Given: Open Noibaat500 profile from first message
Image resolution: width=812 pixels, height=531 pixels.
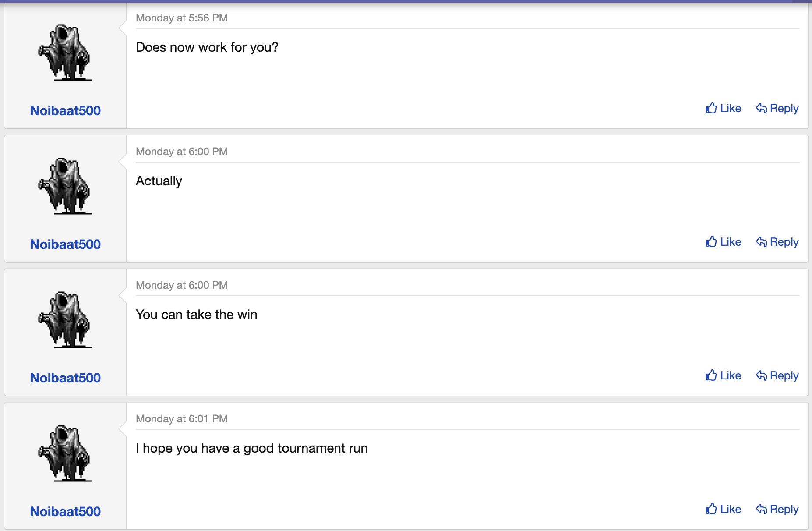Looking at the screenshot, I should click(65, 110).
